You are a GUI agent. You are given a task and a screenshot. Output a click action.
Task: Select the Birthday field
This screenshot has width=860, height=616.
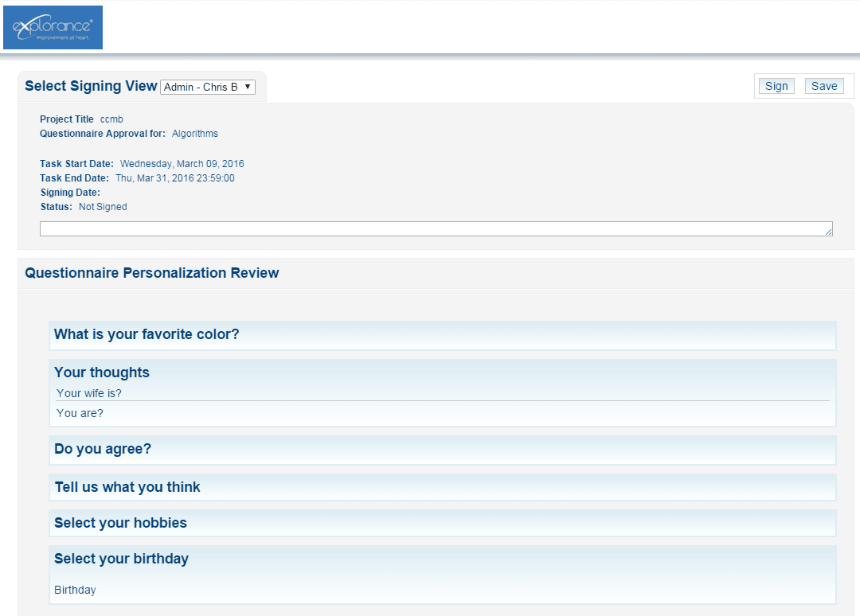click(75, 590)
